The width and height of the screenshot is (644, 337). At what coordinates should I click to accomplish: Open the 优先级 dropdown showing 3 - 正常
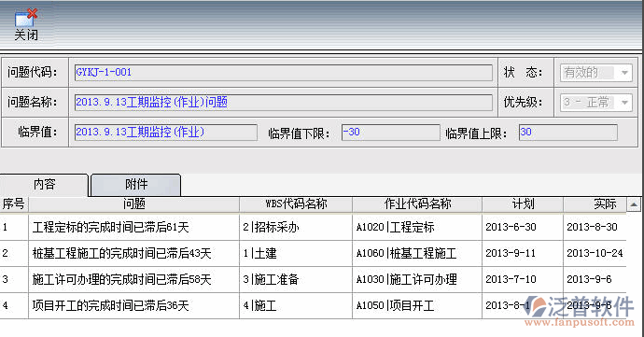tap(596, 103)
